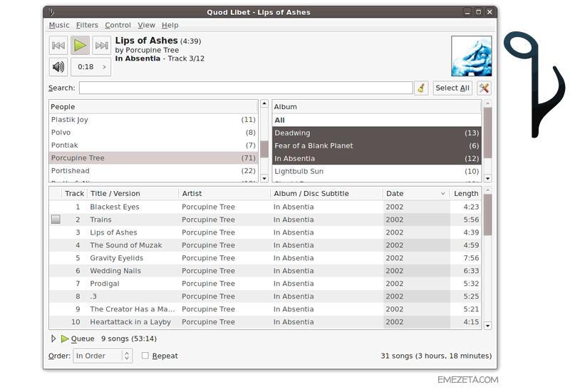Skip to the next track

tap(101, 46)
